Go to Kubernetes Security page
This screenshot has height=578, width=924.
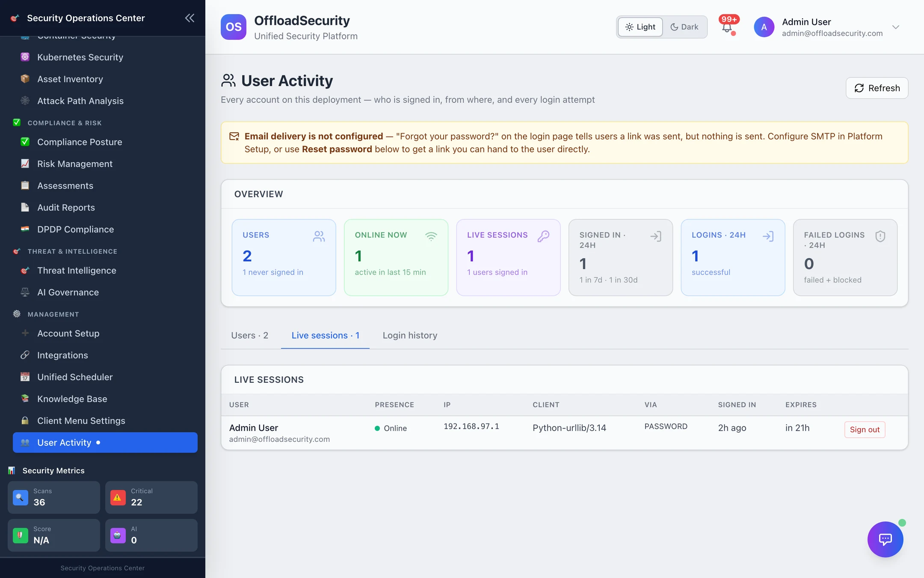click(x=105, y=57)
